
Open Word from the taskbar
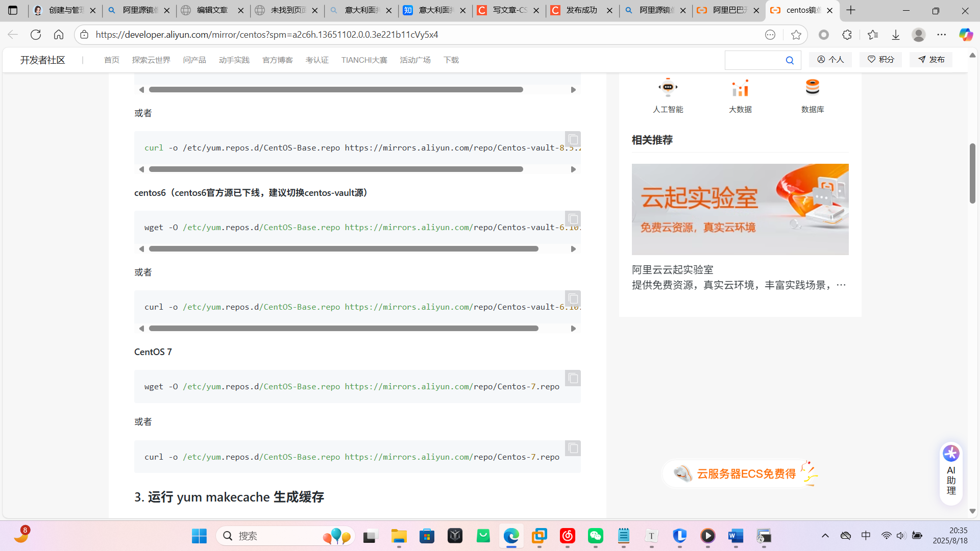(736, 536)
